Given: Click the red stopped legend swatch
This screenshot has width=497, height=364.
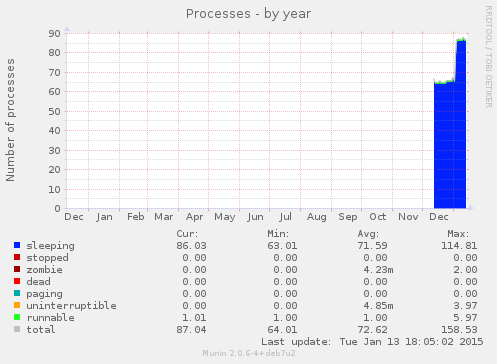Looking at the screenshot, I should [x=17, y=257].
